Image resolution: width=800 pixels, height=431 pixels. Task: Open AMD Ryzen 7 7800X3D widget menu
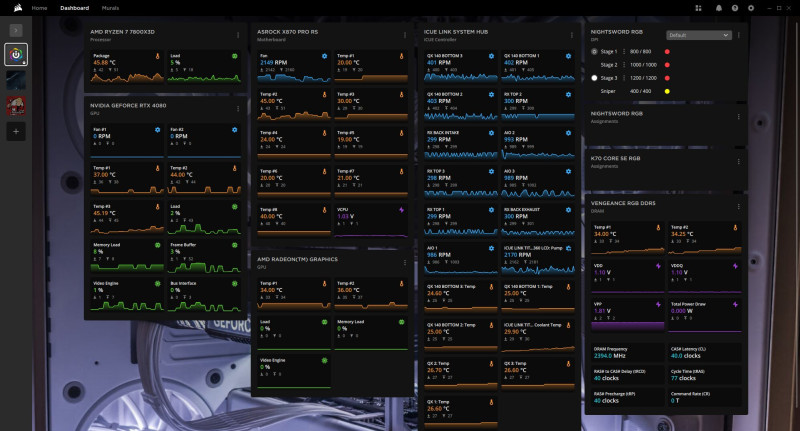[238, 35]
